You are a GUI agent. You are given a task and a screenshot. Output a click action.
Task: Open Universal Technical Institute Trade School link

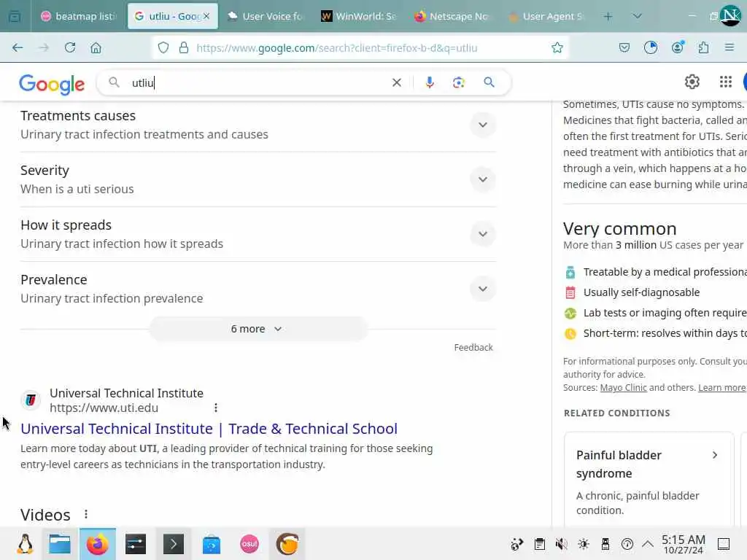[x=209, y=429]
